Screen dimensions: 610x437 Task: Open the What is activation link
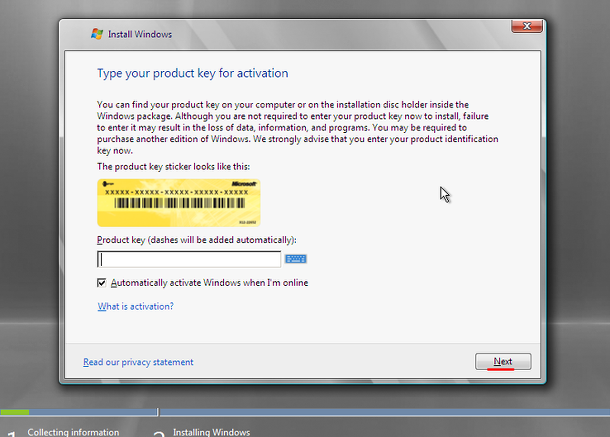click(135, 306)
